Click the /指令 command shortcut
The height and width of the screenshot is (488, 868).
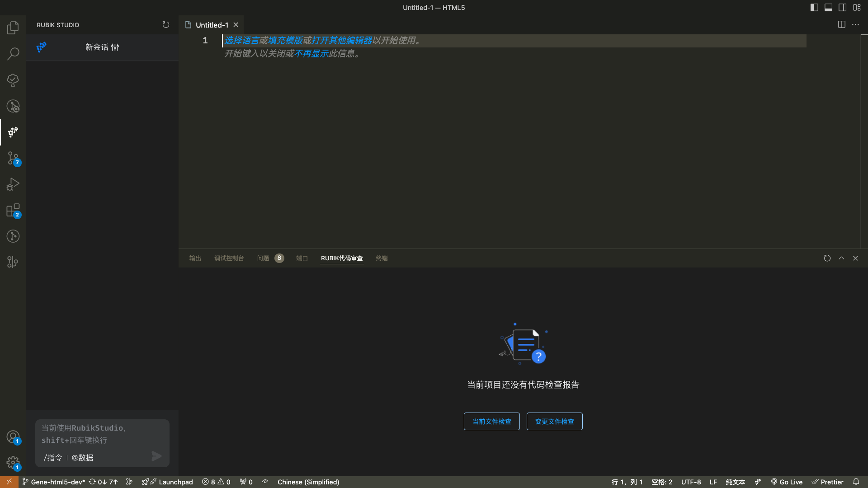tap(53, 458)
